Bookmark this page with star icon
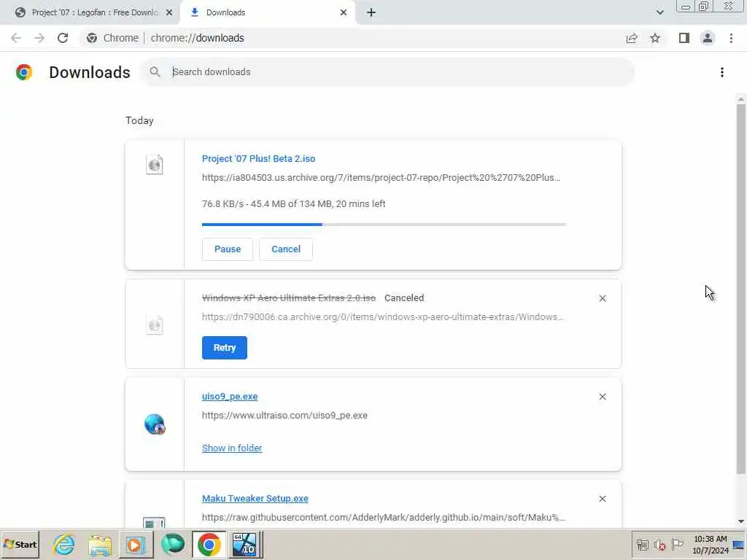Viewport: 747px width, 560px height. (x=655, y=38)
